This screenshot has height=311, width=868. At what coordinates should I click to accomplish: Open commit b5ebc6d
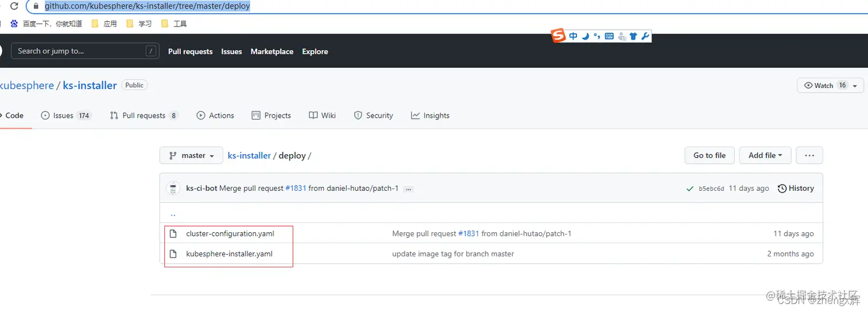point(711,189)
